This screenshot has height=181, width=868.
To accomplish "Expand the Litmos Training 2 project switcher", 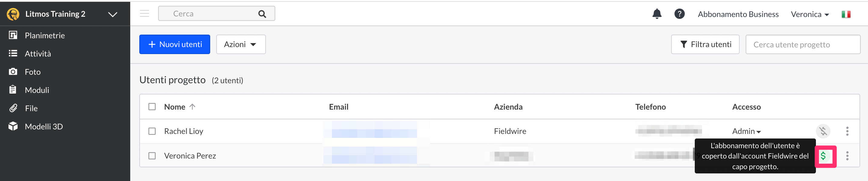I will click(113, 14).
